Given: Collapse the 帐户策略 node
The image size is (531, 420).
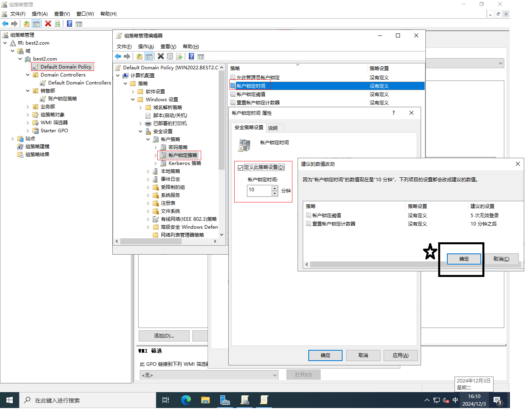Looking at the screenshot, I should click(148, 139).
